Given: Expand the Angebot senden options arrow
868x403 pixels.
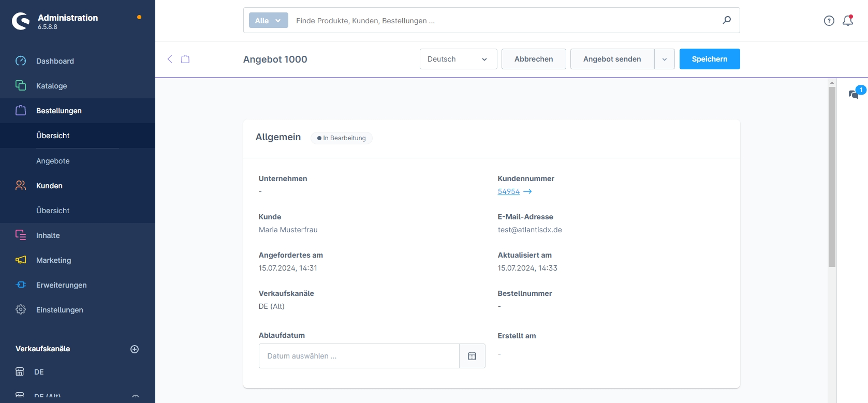Looking at the screenshot, I should click(x=664, y=59).
